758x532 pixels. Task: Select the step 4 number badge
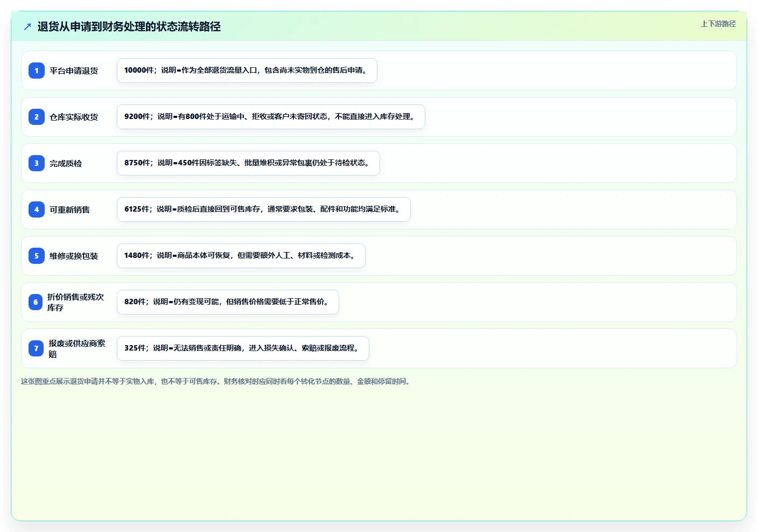(37, 209)
